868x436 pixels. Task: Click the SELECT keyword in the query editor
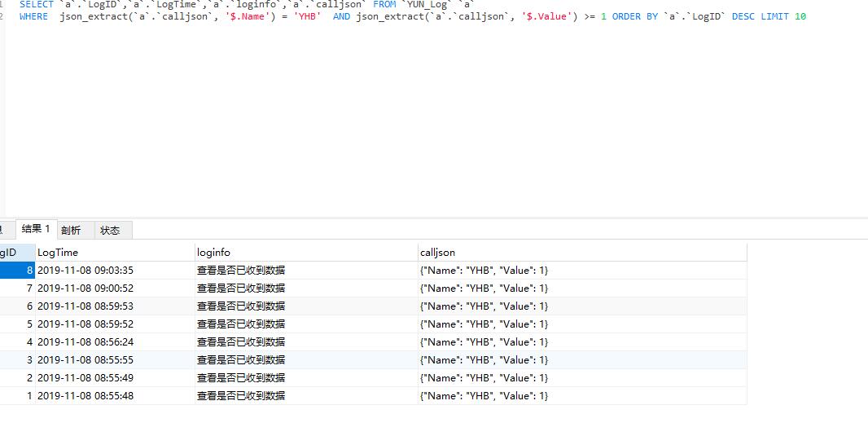pos(36,4)
